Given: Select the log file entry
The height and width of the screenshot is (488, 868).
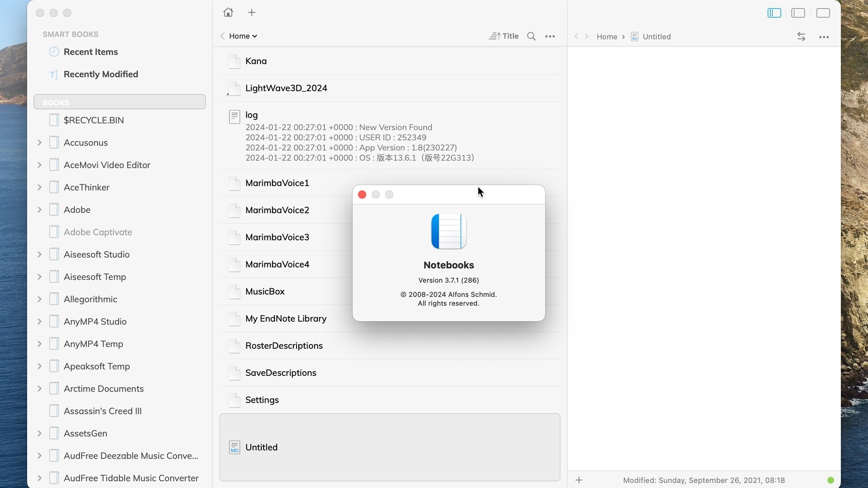Looking at the screenshot, I should (x=251, y=114).
